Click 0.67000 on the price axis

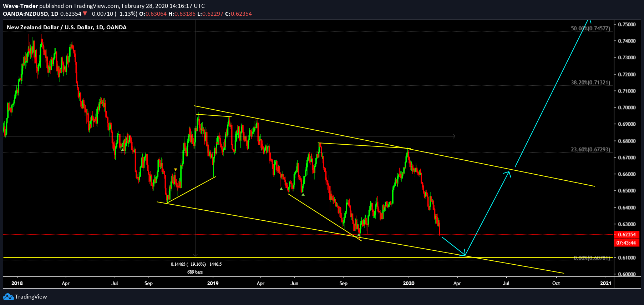[627, 157]
